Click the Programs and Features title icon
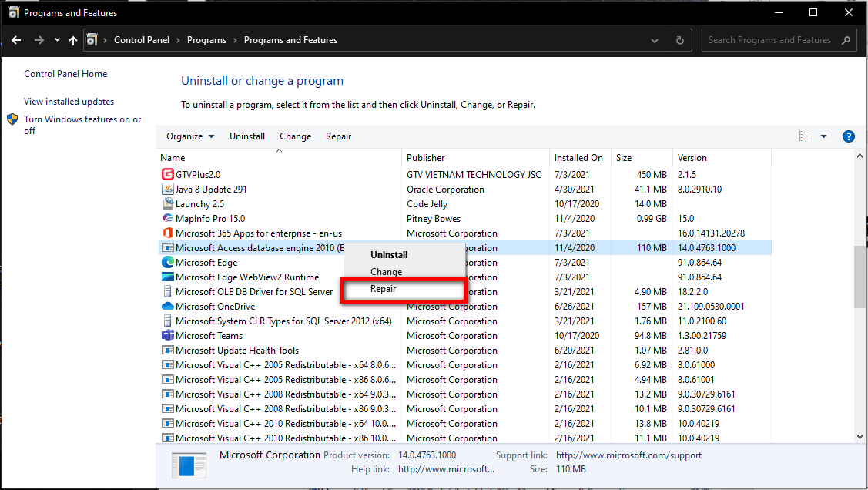Viewport: 868px width, 490px height. 13,12
